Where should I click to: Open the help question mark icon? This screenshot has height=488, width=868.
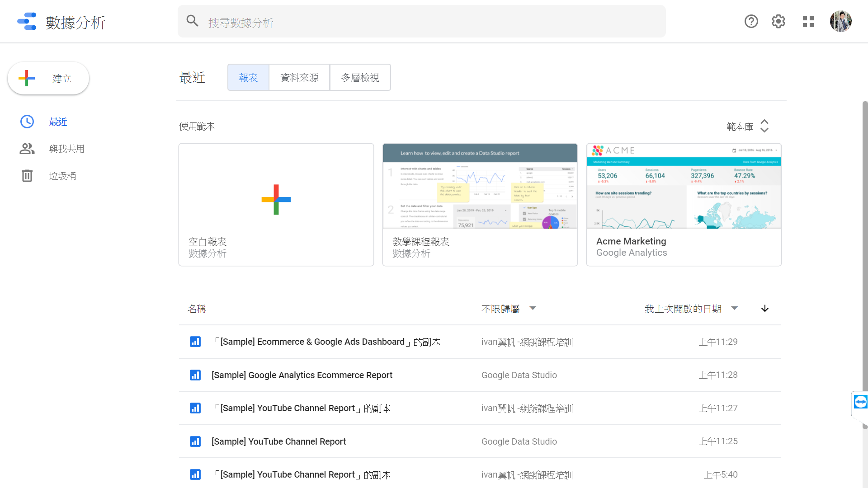(751, 21)
